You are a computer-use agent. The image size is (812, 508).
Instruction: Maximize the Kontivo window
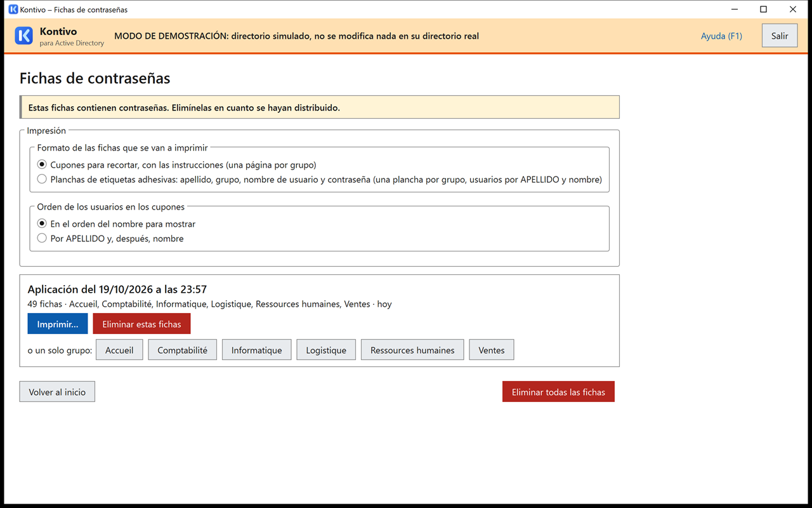(x=764, y=10)
